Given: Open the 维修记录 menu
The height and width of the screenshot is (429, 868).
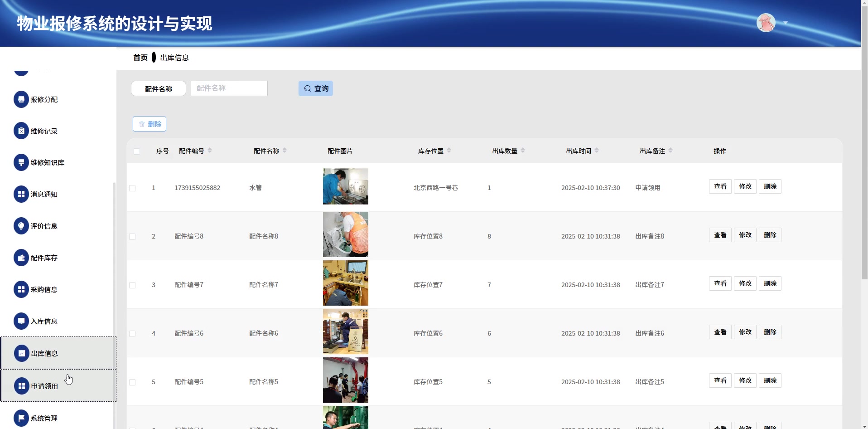Looking at the screenshot, I should point(58,131).
